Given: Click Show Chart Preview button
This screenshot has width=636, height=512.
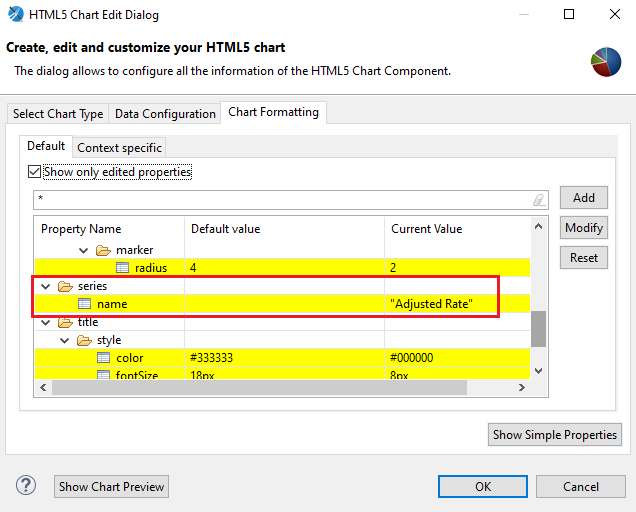Looking at the screenshot, I should pyautogui.click(x=111, y=487).
